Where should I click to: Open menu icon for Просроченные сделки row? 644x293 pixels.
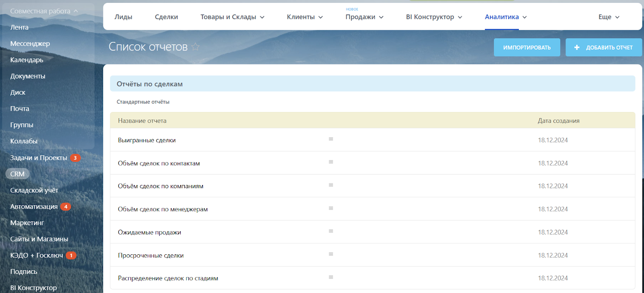331,254
